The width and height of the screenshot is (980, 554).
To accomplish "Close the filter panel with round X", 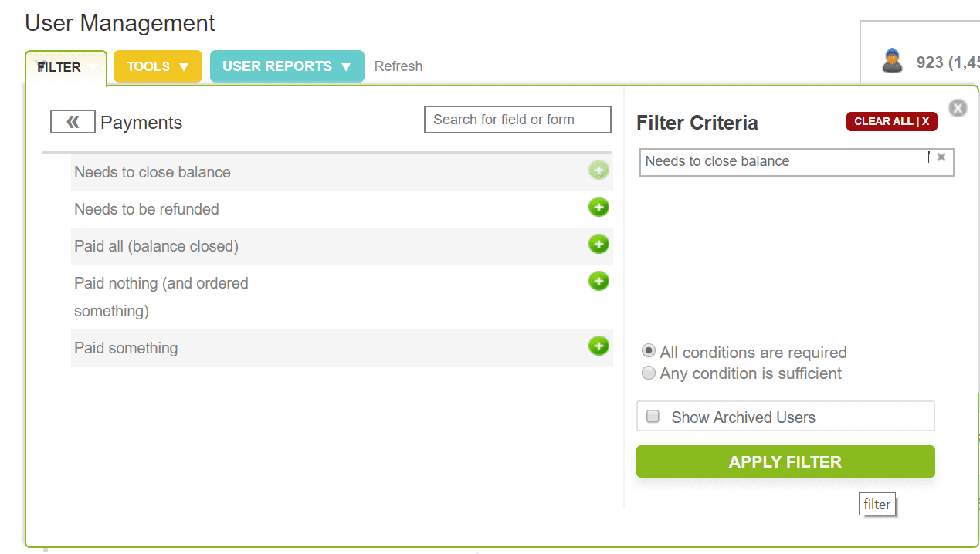I will 958,108.
